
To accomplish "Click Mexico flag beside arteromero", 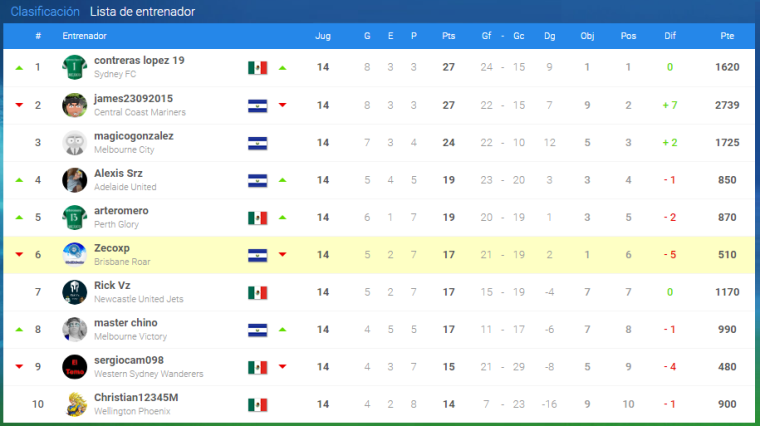I will (x=257, y=218).
